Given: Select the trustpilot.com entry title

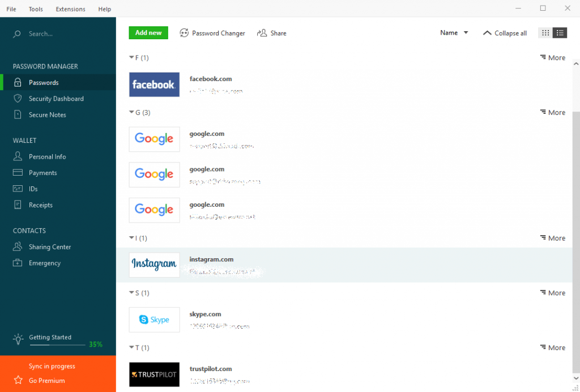Looking at the screenshot, I should point(211,369).
